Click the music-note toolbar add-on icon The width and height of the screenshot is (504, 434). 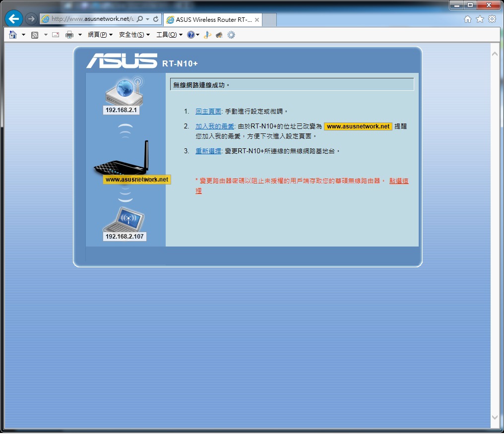[207, 35]
